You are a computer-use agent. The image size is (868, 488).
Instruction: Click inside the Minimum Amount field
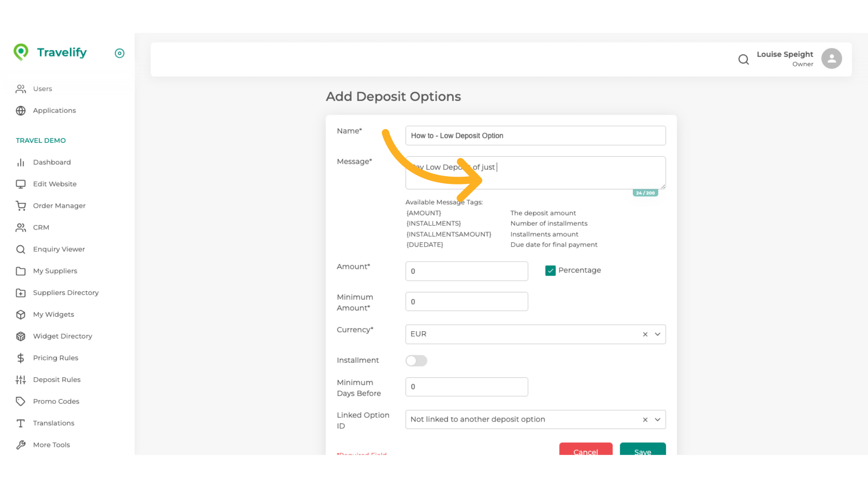point(467,301)
